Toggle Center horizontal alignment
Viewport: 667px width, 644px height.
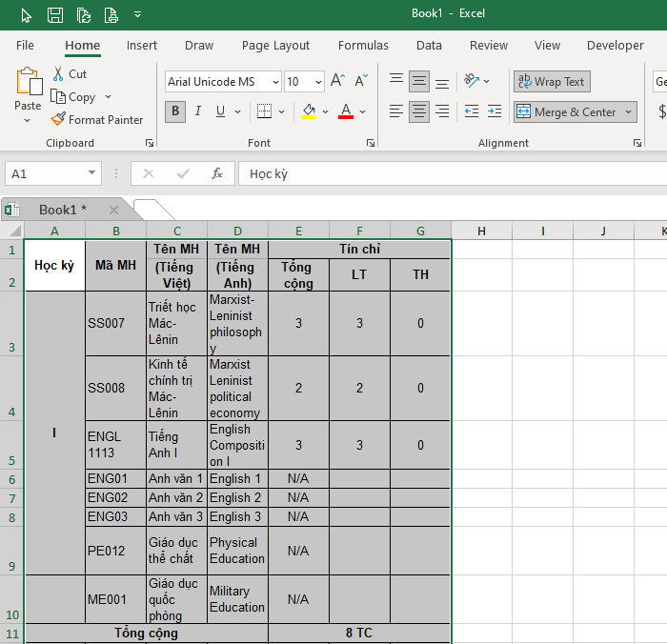tap(419, 111)
